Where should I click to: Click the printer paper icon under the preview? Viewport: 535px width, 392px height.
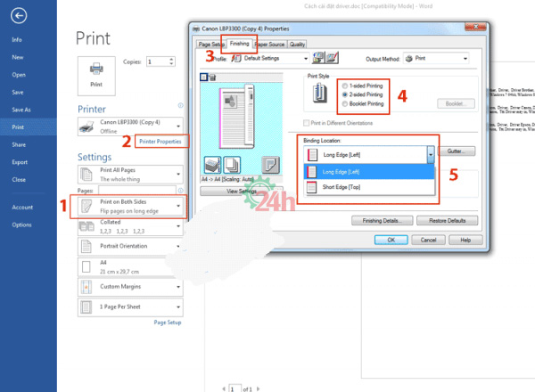212,165
